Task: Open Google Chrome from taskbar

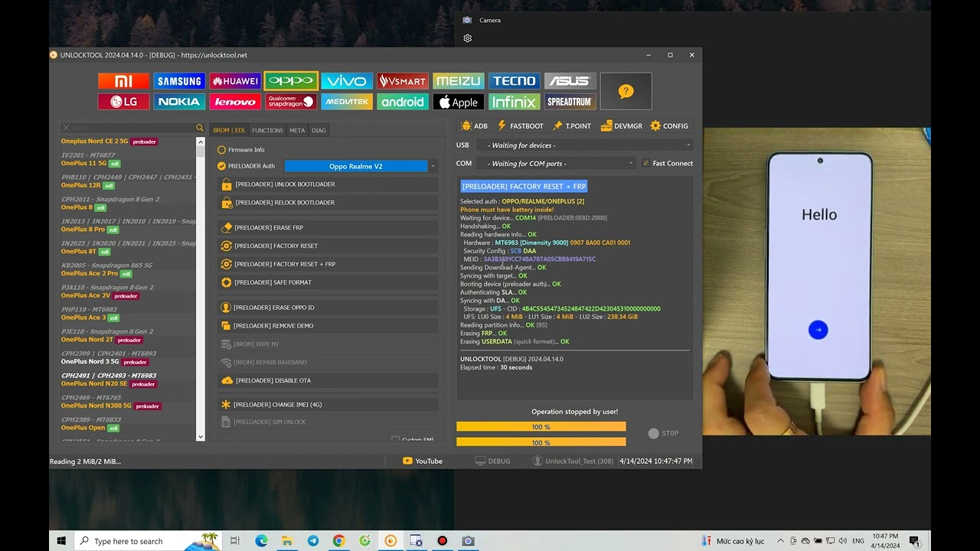Action: click(x=338, y=541)
